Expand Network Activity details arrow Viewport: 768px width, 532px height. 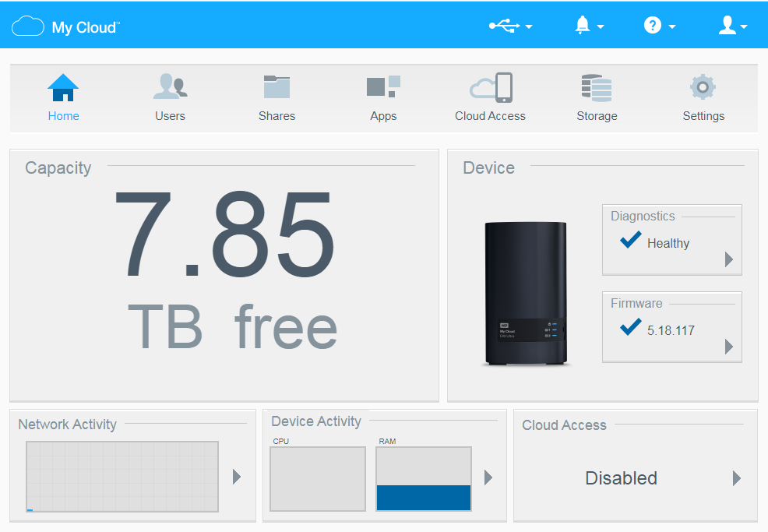tap(237, 477)
